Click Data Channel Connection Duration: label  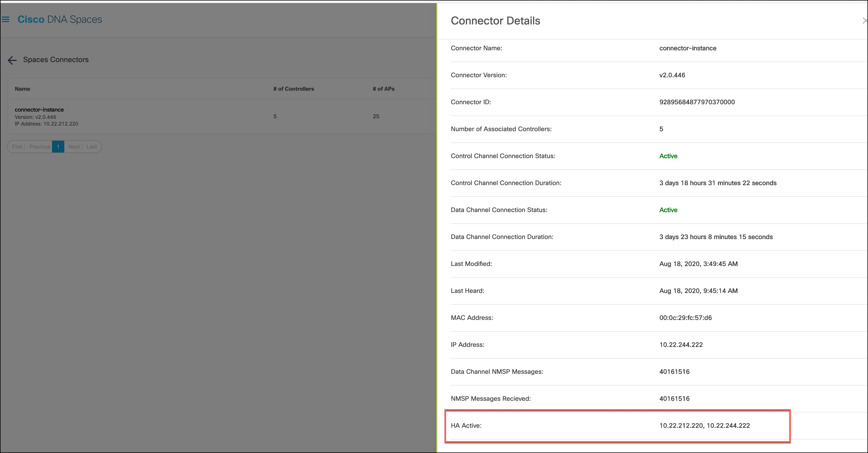502,237
